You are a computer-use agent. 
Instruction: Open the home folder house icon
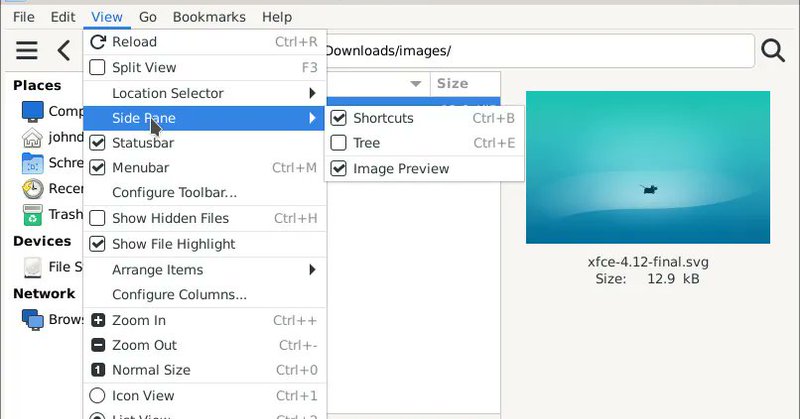tap(32, 137)
